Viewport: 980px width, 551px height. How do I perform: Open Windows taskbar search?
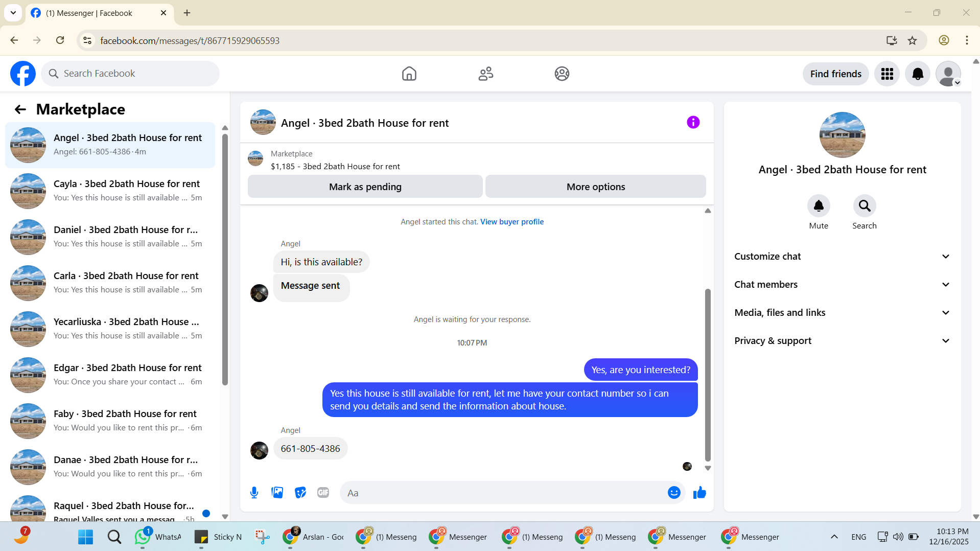[114, 537]
